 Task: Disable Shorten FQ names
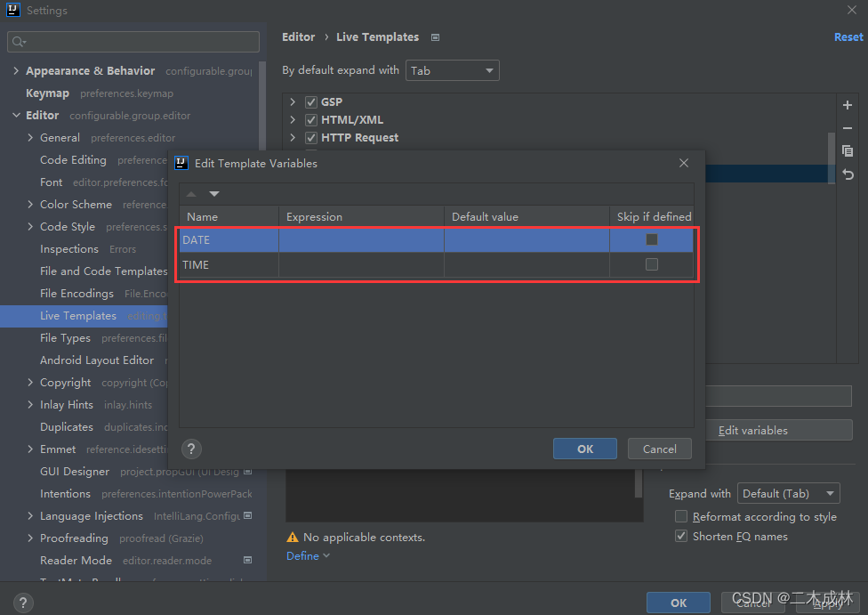click(x=681, y=536)
